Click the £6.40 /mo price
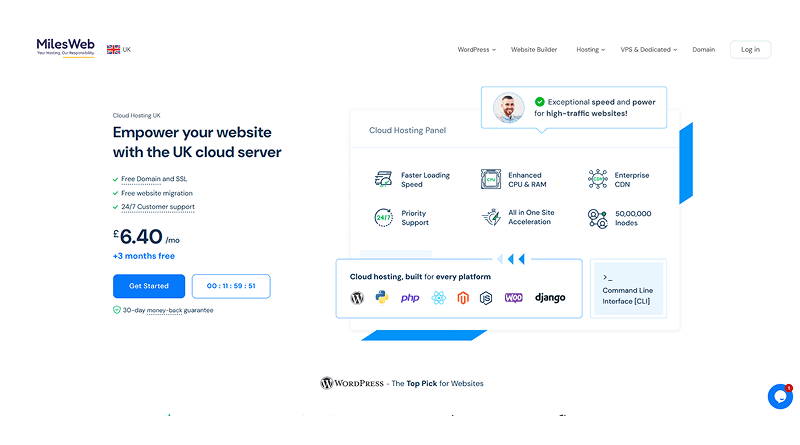Screen dimensions: 800x445 click(146, 237)
